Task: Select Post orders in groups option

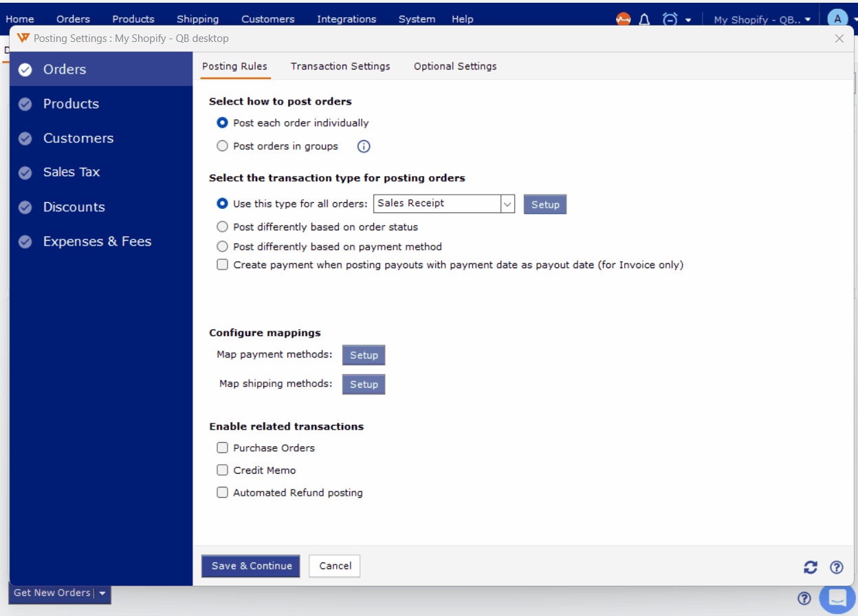Action: (x=222, y=146)
